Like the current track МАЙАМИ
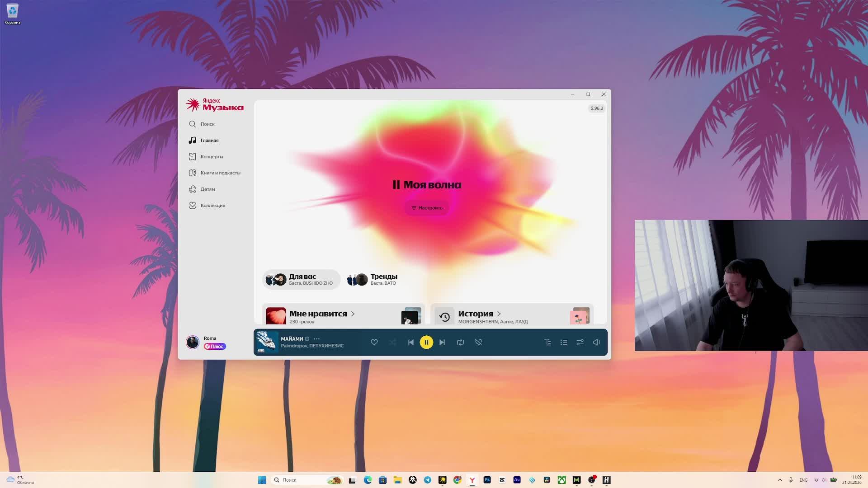Viewport: 868px width, 488px height. pos(374,342)
